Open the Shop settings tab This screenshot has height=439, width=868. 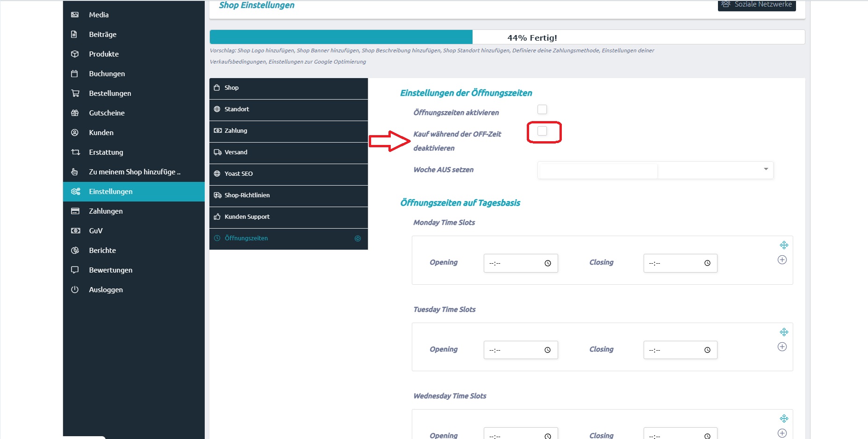(x=288, y=88)
